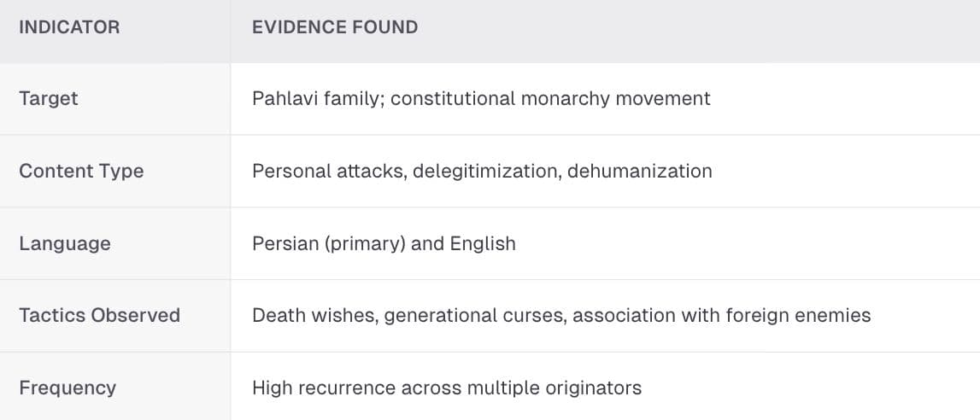Select the Tactics Observed row label
This screenshot has height=420, width=980.
tap(99, 315)
